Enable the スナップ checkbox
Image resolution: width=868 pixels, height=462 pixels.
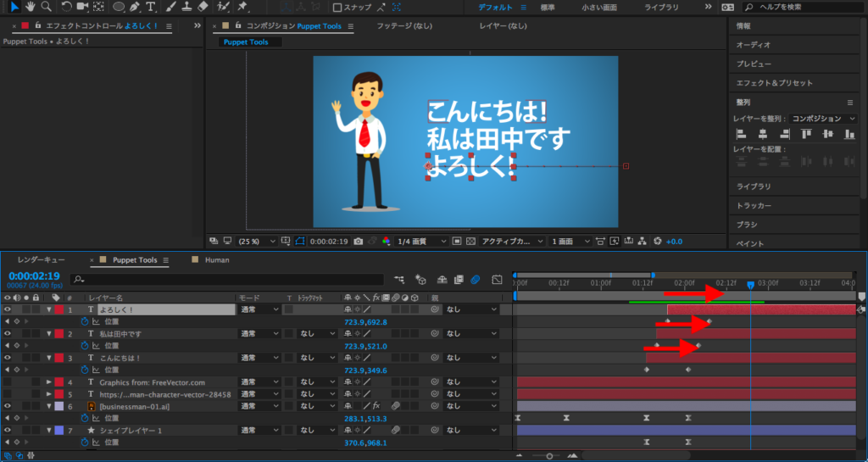pos(337,8)
